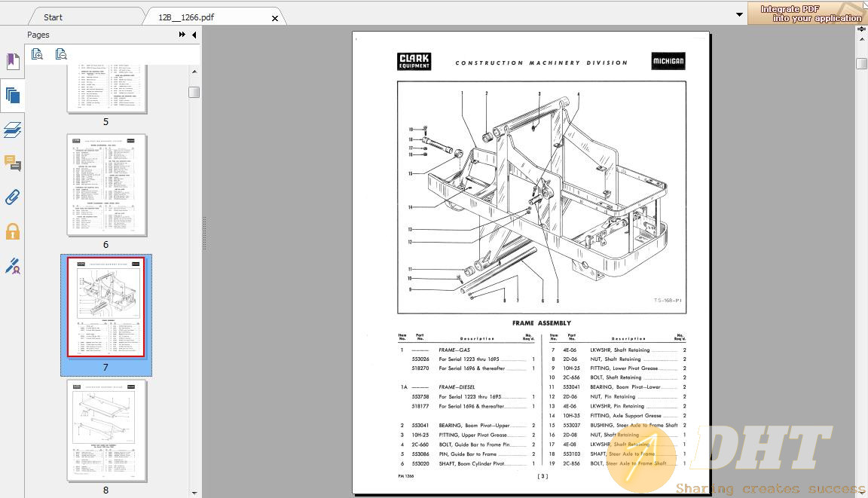Click "BUSHING, Steer Axle to Frame Shaft" description
The image size is (868, 498).
tap(634, 426)
